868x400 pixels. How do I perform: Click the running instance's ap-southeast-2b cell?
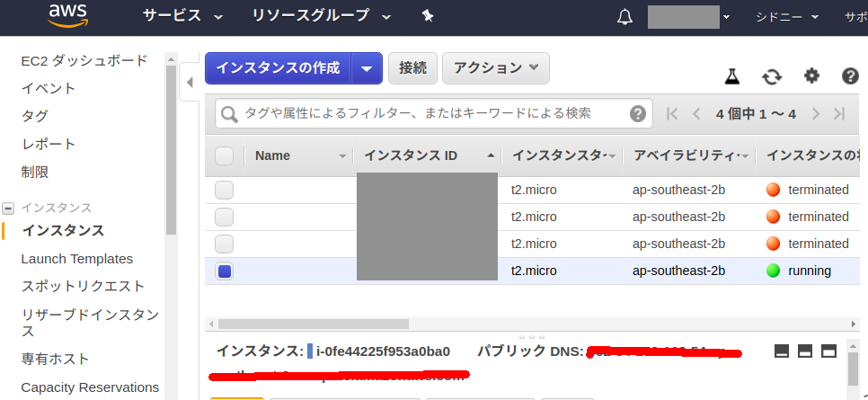(678, 271)
